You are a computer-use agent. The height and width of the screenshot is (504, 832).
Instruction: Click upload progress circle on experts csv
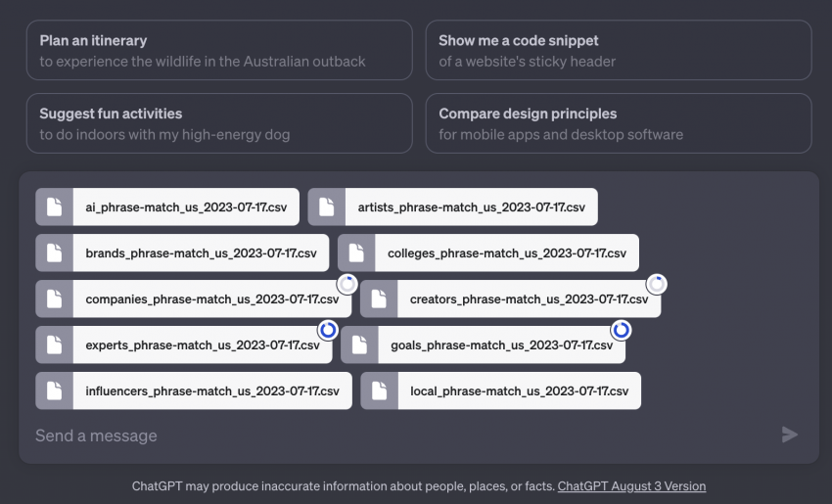coord(328,331)
